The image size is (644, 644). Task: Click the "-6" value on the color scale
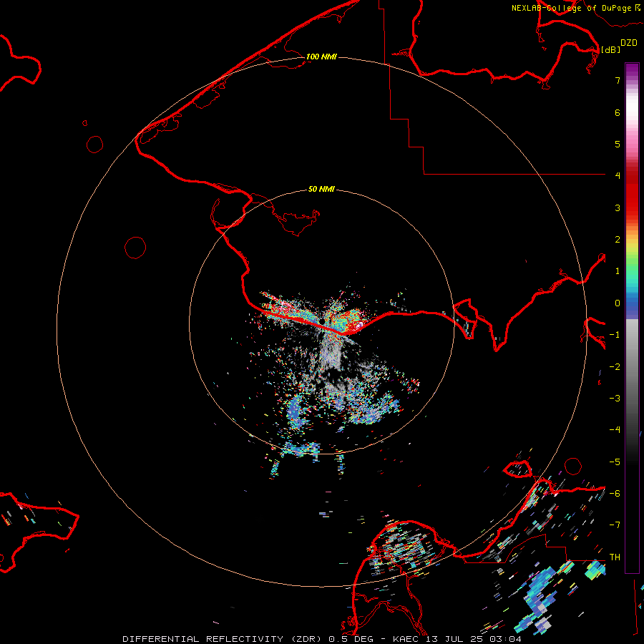click(x=615, y=494)
